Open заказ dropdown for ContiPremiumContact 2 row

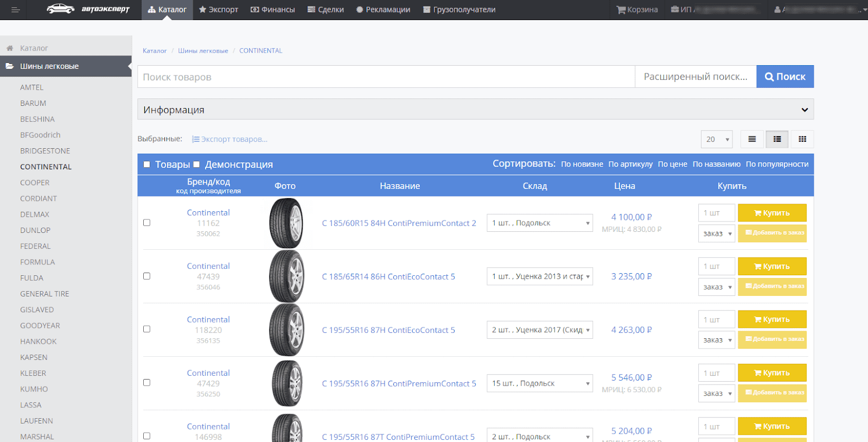coord(717,233)
